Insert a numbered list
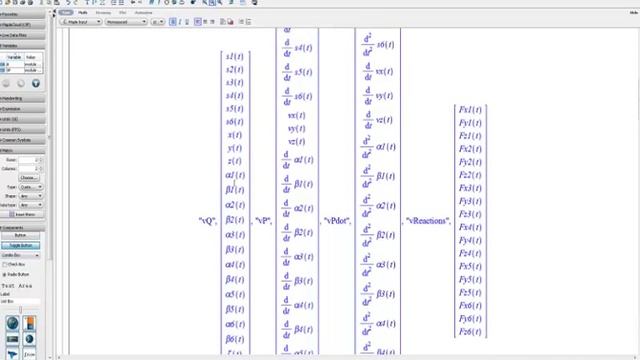Viewport: 640px width, 360px height. (x=248, y=22)
